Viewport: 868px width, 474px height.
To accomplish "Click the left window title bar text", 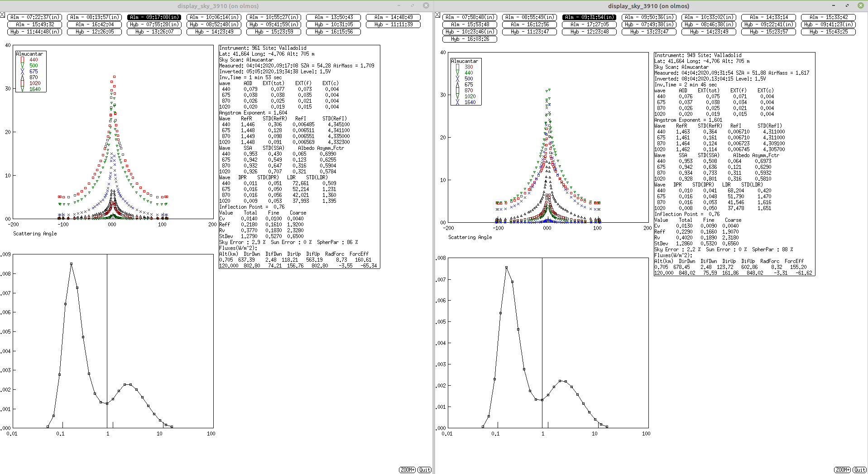I will click(218, 6).
